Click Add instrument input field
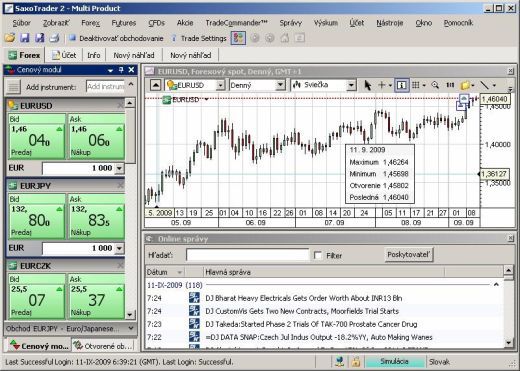This screenshot has width=520, height=371. (105, 87)
